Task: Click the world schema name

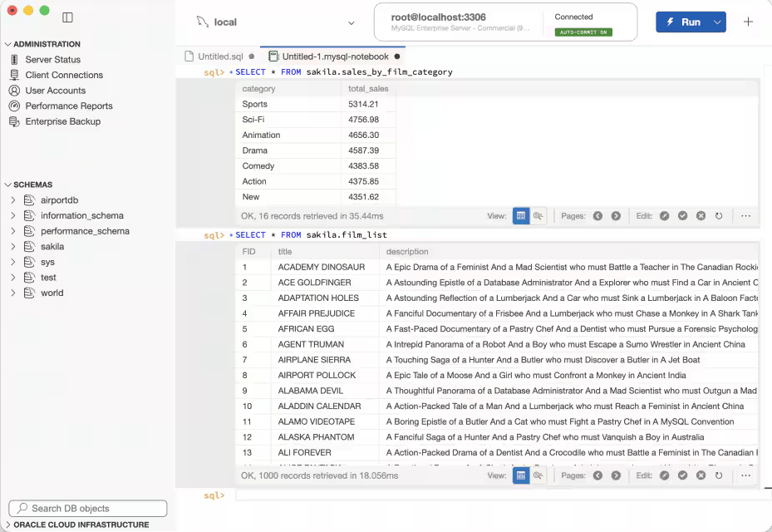Action: 52,293
